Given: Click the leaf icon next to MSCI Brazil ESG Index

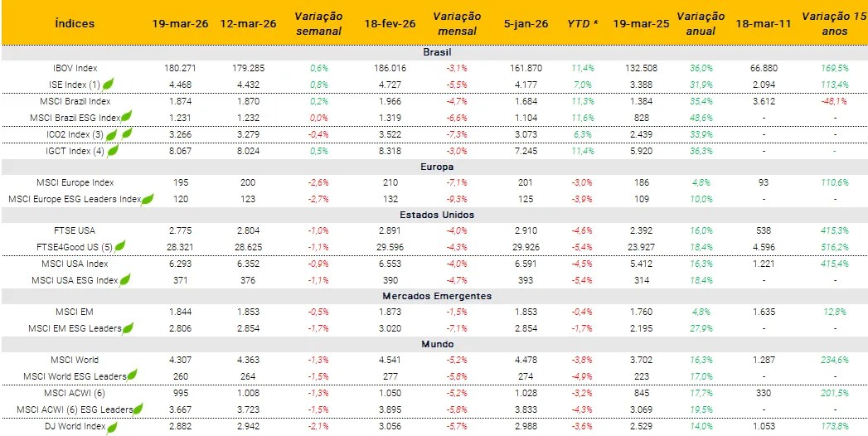Looking at the screenshot, I should [127, 117].
